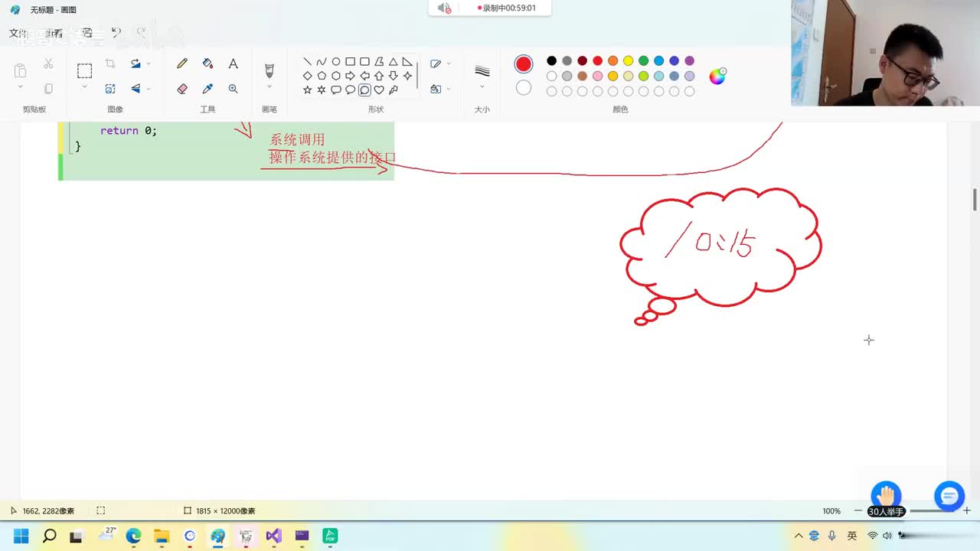Click the Crop image icon
The height and width of the screenshot is (551, 980).
pos(110,64)
